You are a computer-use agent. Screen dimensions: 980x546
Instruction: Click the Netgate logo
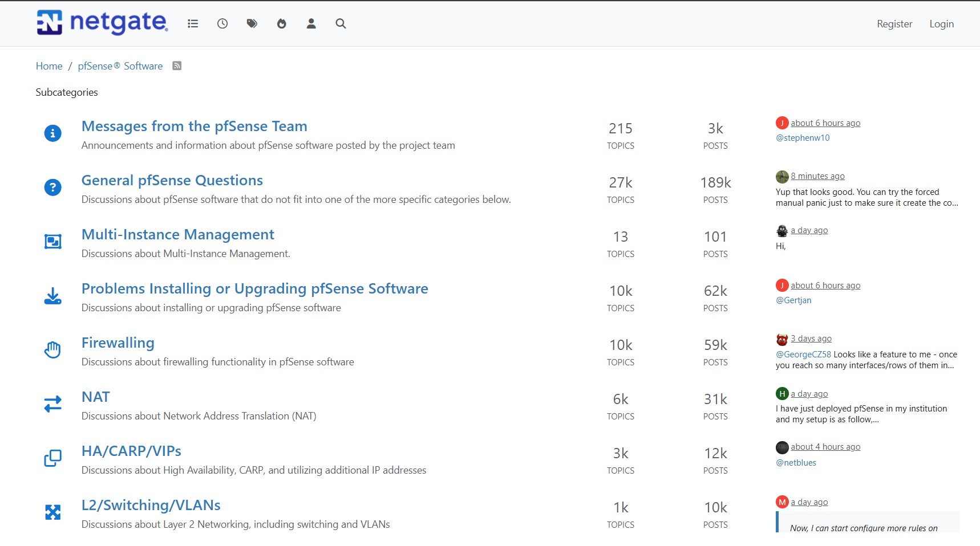click(x=102, y=23)
